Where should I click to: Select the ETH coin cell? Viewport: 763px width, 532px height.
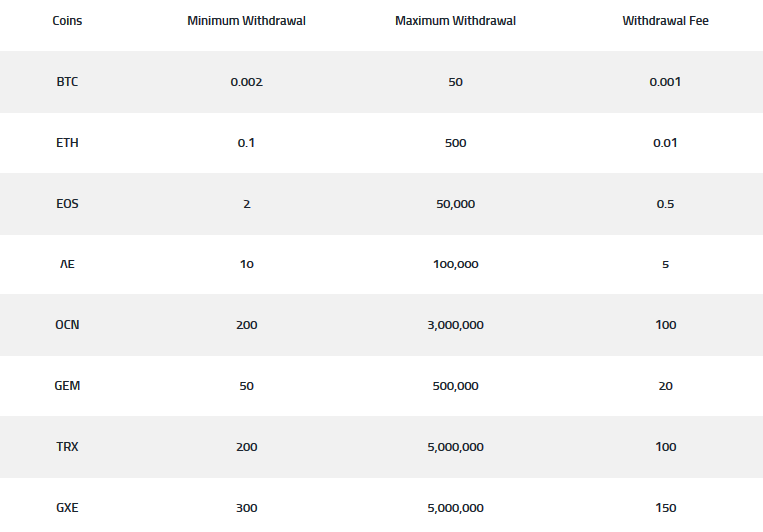67,143
